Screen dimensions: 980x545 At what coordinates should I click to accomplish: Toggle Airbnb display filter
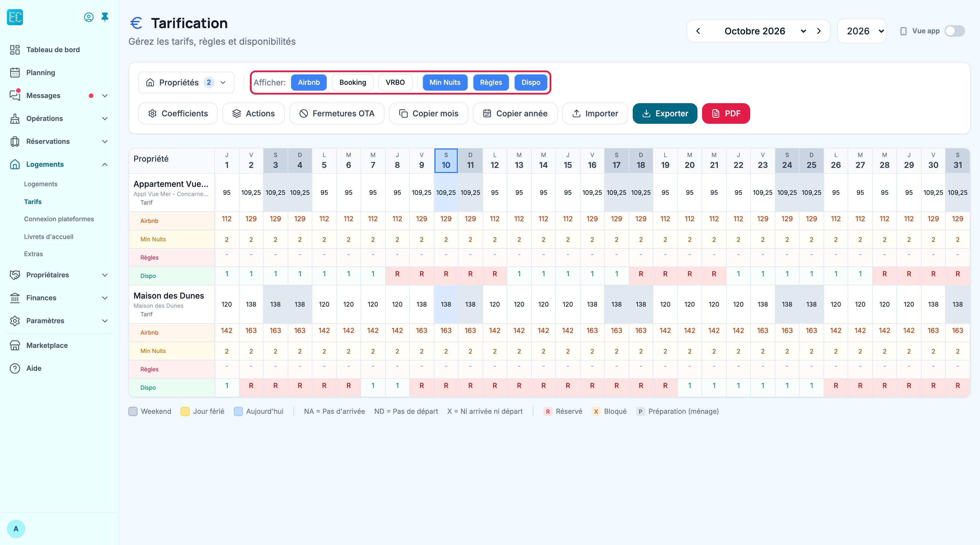pyautogui.click(x=309, y=83)
